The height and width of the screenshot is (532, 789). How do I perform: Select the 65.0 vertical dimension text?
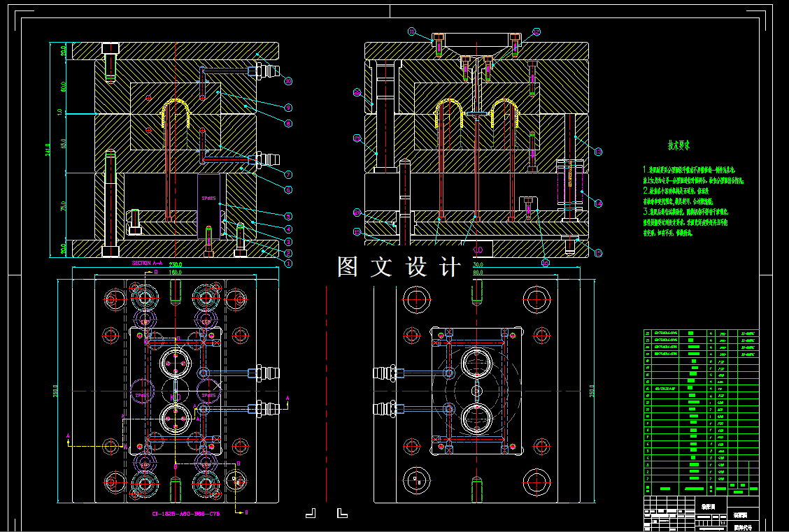tap(63, 144)
